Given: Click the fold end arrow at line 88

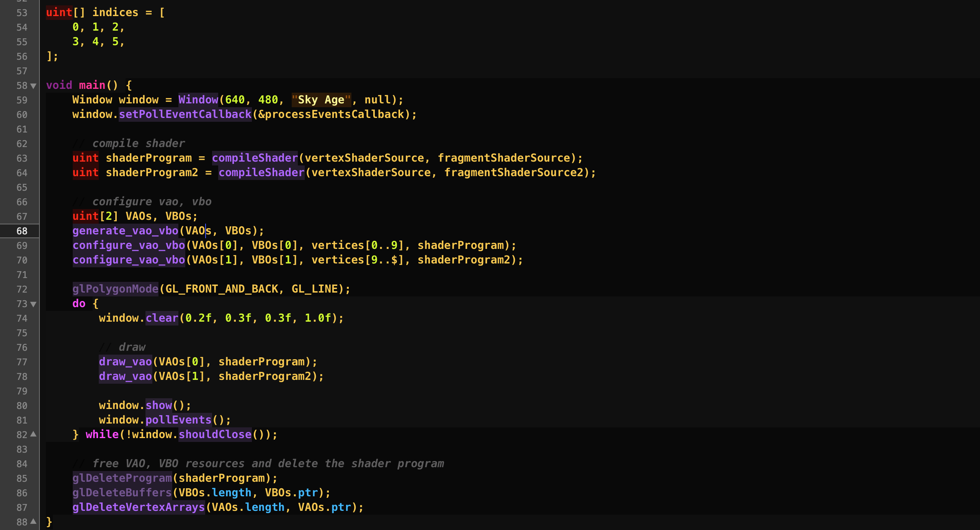Looking at the screenshot, I should [x=33, y=522].
